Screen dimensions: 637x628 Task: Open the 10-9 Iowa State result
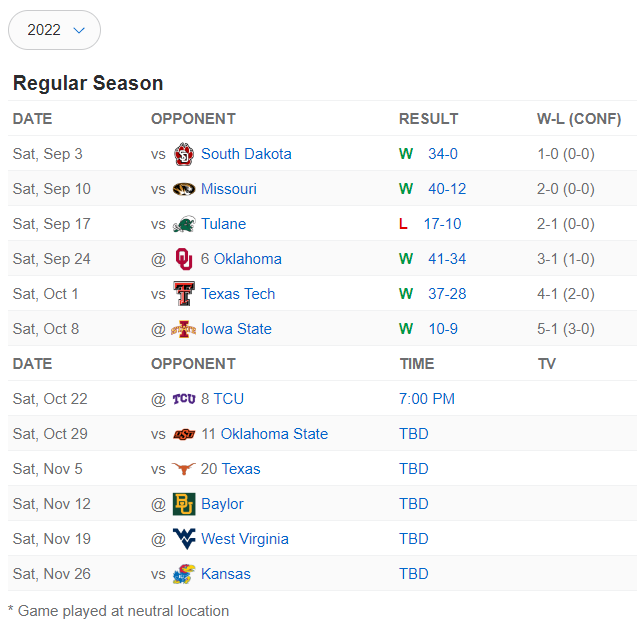443,329
